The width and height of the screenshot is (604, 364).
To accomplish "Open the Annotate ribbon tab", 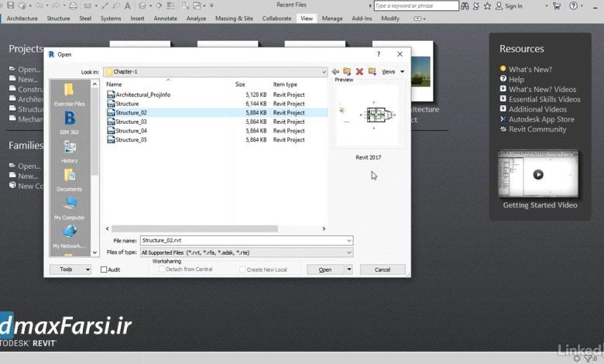I will click(165, 18).
